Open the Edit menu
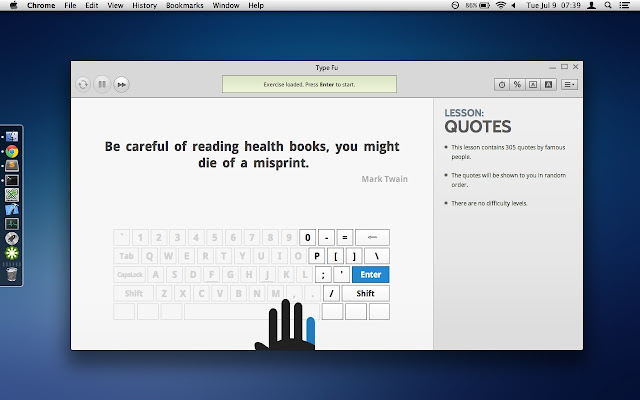 click(x=91, y=5)
